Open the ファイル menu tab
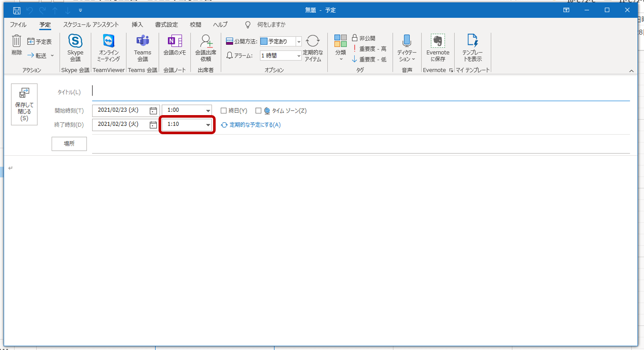The height and width of the screenshot is (350, 644). pyautogui.click(x=18, y=25)
